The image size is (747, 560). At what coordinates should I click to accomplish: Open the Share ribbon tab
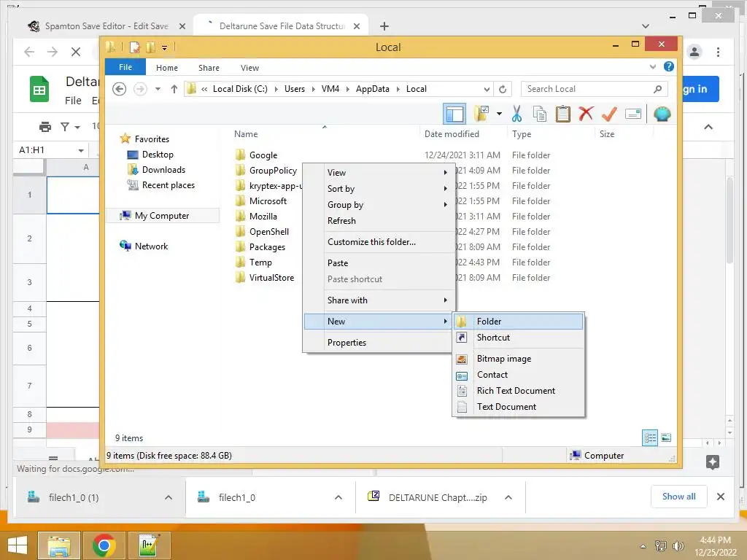209,68
